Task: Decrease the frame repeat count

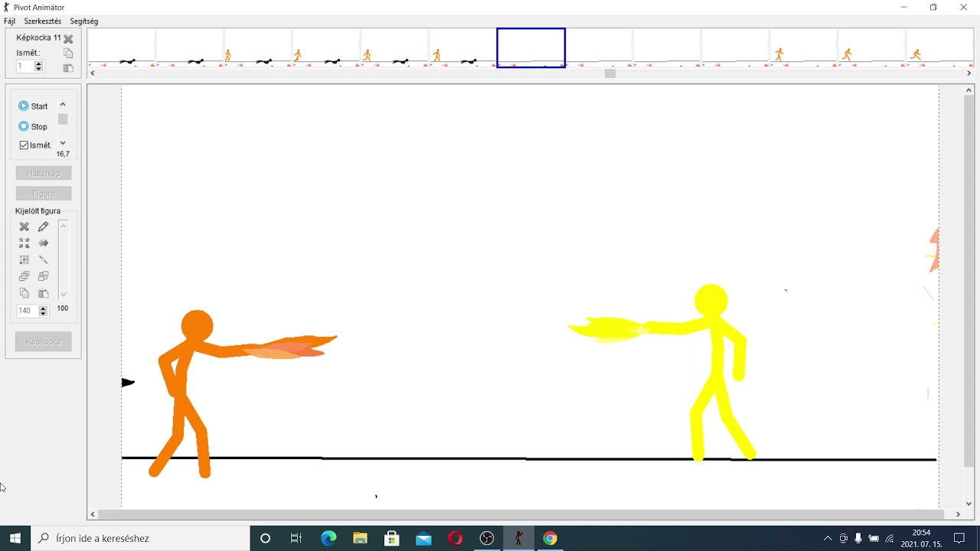Action: click(x=39, y=70)
